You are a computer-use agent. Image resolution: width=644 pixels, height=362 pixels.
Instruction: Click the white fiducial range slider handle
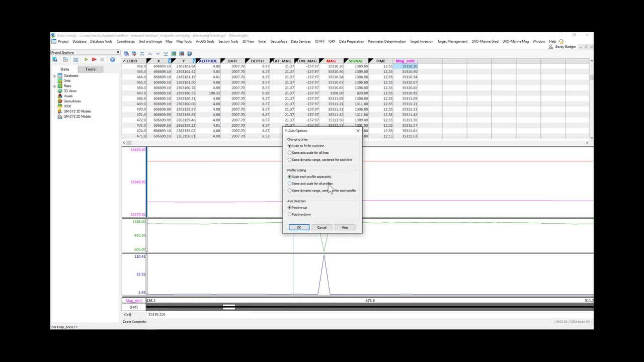point(229,307)
